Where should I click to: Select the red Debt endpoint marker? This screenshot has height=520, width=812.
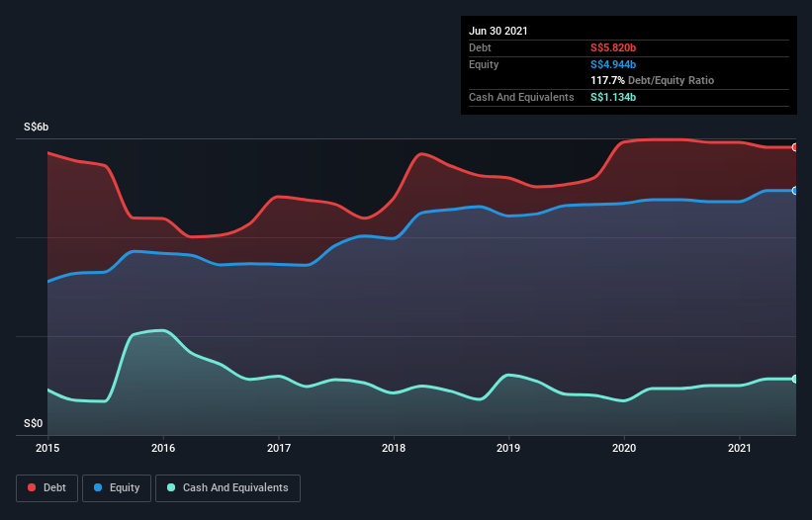pyautogui.click(x=795, y=147)
